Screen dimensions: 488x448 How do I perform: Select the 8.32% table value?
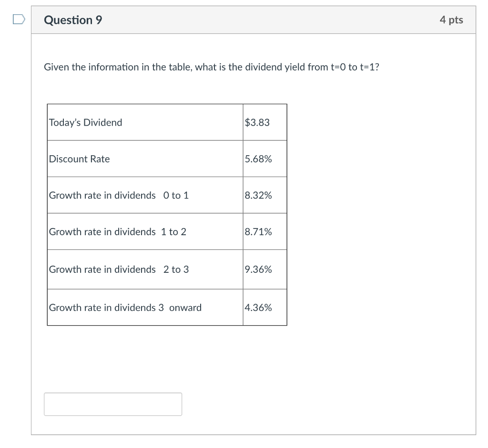pyautogui.click(x=258, y=195)
